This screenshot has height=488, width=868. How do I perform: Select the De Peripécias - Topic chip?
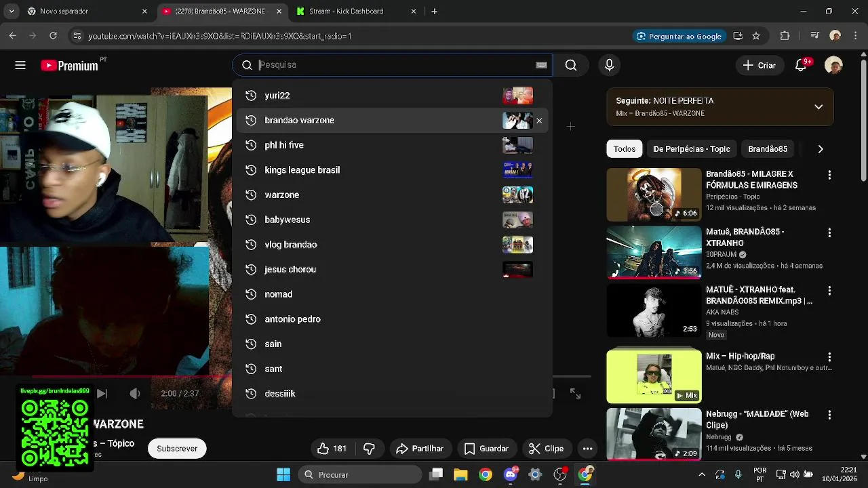click(x=692, y=149)
